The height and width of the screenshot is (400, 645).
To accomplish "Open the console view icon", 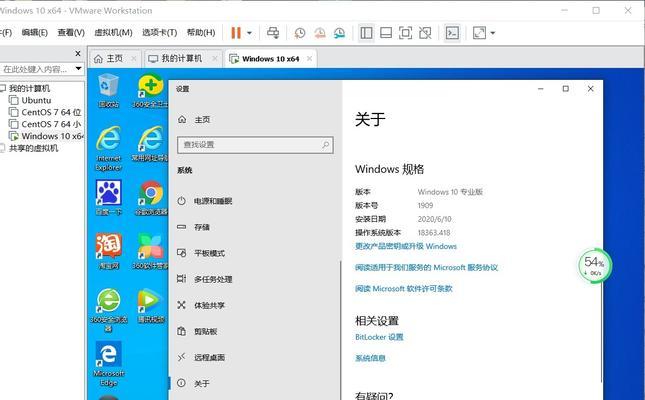I will point(452,33).
